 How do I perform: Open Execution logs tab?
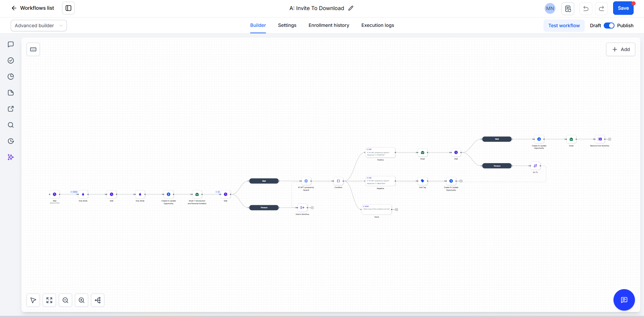point(378,25)
